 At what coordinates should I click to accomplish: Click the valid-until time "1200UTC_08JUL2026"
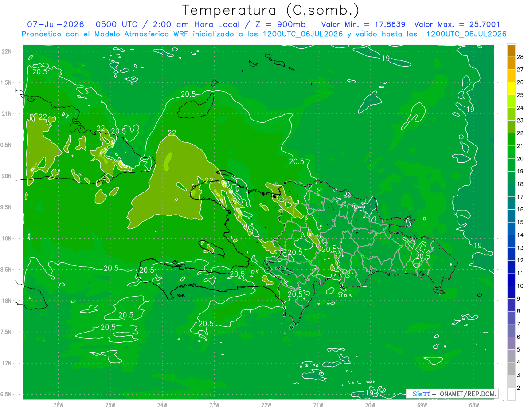[x=466, y=34]
